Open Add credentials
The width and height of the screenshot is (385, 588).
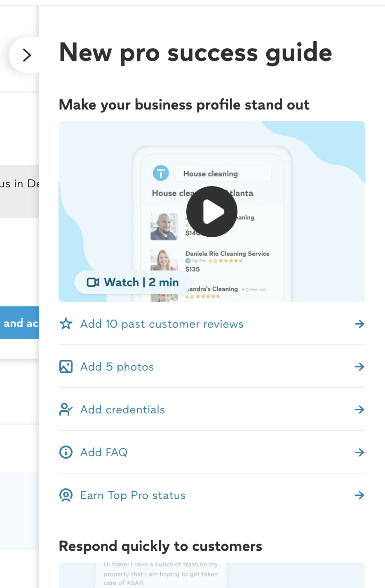point(122,409)
